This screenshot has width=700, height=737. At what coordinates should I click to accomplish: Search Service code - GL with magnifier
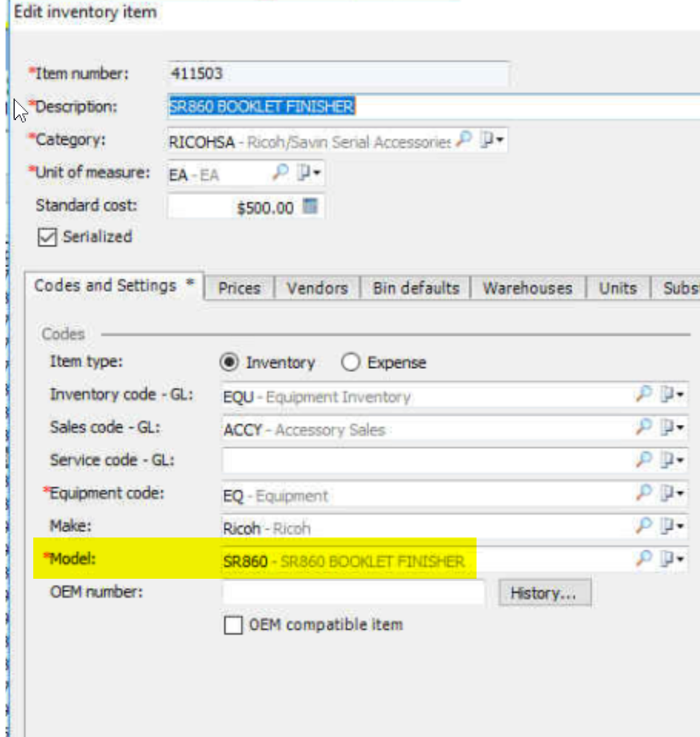pyautogui.click(x=643, y=459)
